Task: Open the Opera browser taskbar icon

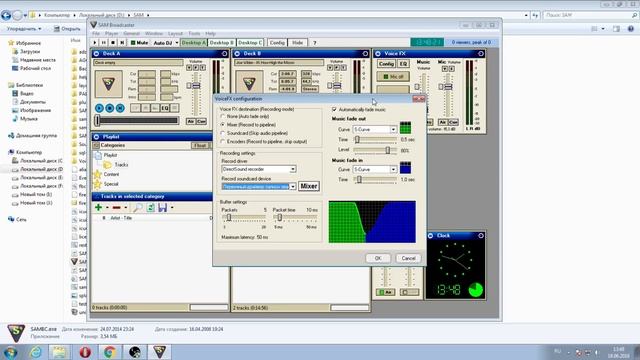Action: coord(85,351)
